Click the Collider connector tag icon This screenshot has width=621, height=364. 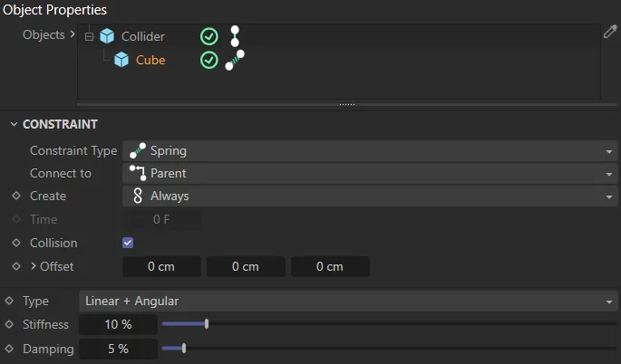pos(235,36)
